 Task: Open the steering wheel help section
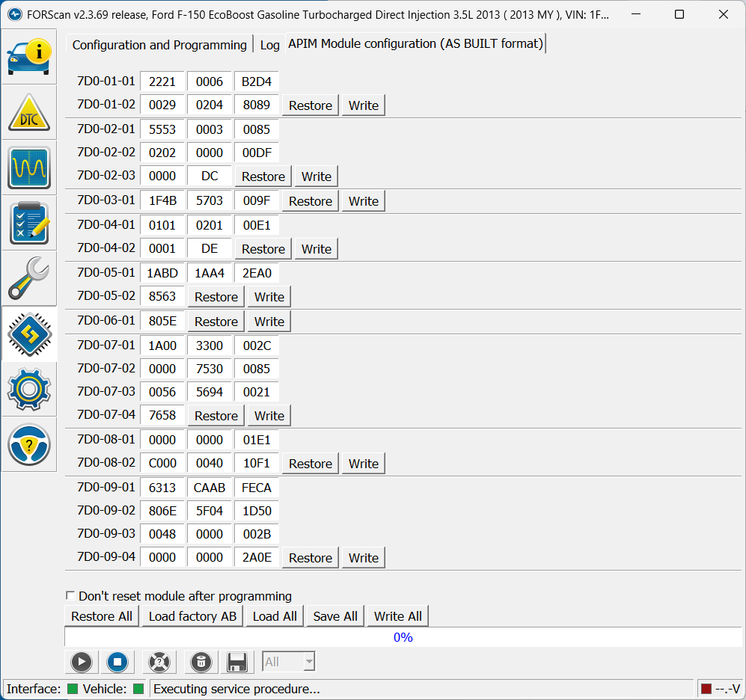point(29,444)
